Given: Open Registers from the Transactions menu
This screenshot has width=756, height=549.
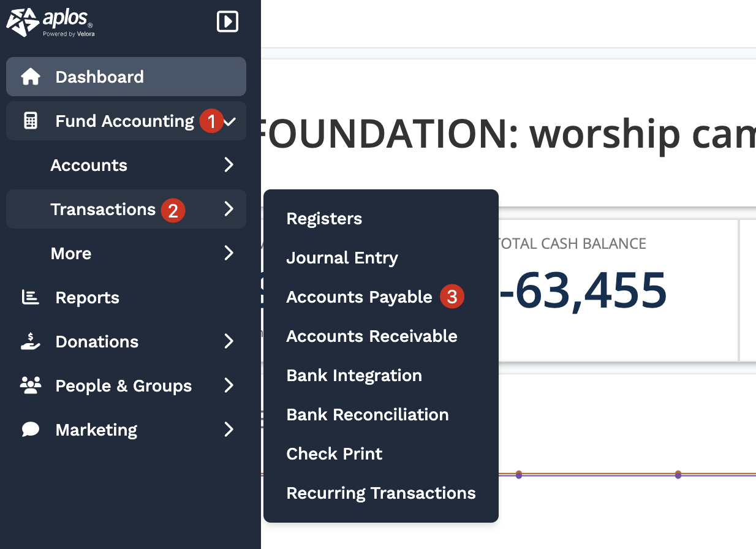Looking at the screenshot, I should pos(324,219).
